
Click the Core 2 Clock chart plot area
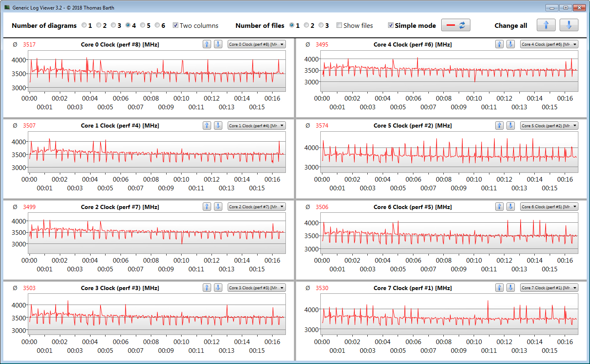[x=157, y=233]
